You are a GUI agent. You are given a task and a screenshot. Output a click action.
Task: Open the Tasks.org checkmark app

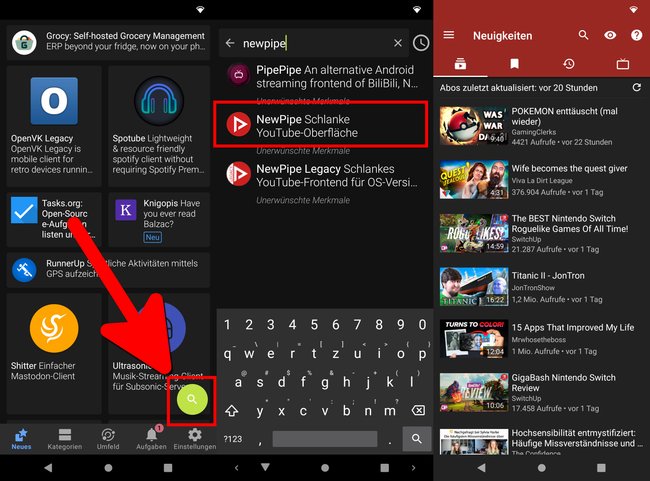tap(54, 220)
